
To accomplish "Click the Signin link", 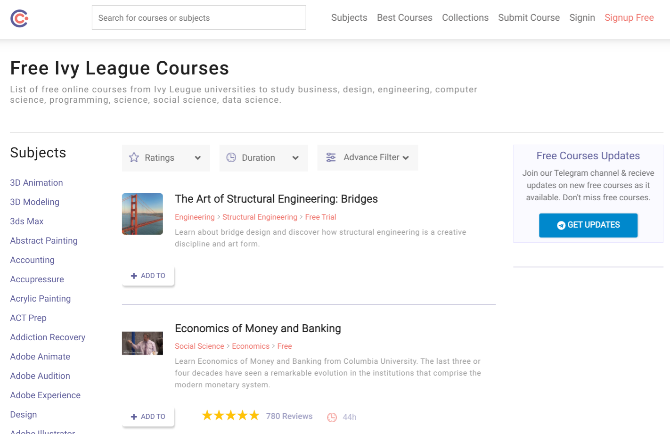I will point(582,18).
